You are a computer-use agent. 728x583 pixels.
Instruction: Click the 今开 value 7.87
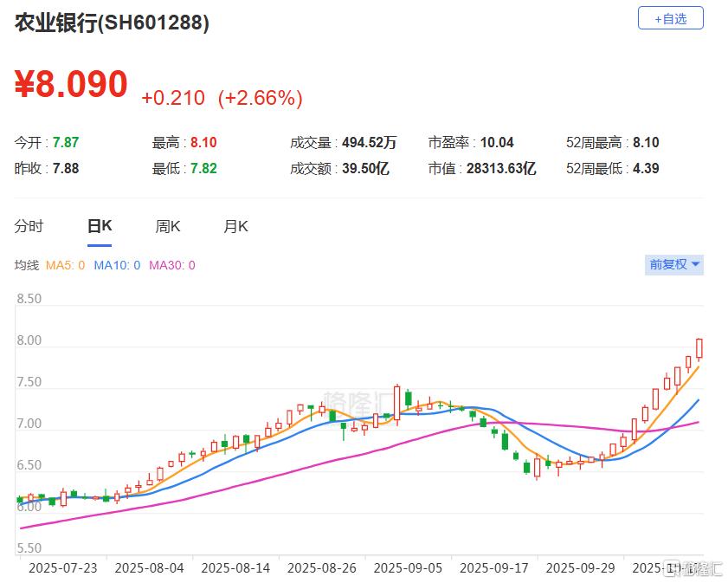tap(66, 142)
